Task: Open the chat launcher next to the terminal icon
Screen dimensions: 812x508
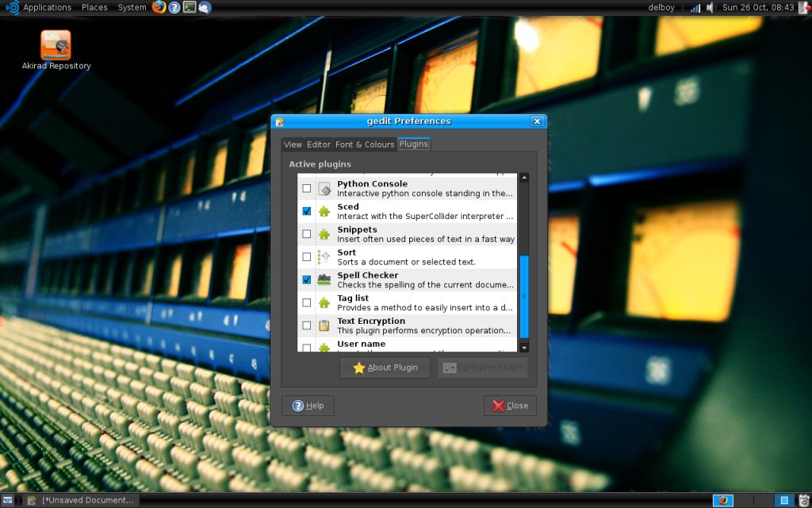Action: point(205,7)
